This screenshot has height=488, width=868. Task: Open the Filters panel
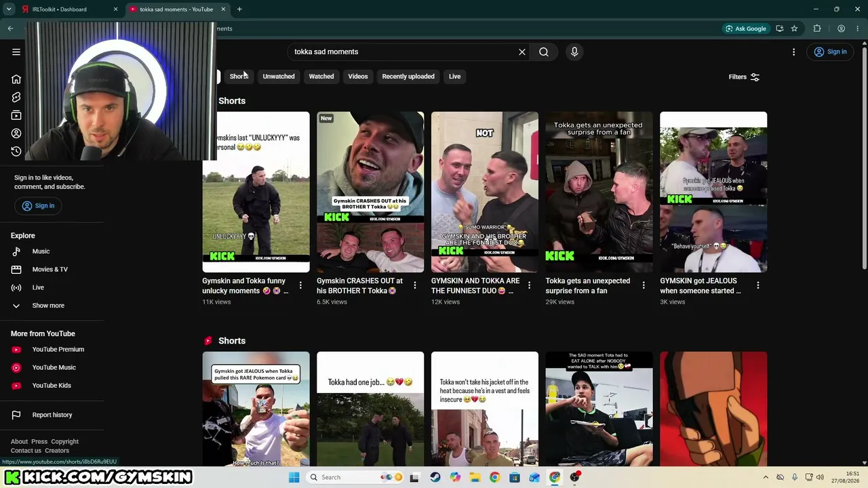(x=744, y=77)
